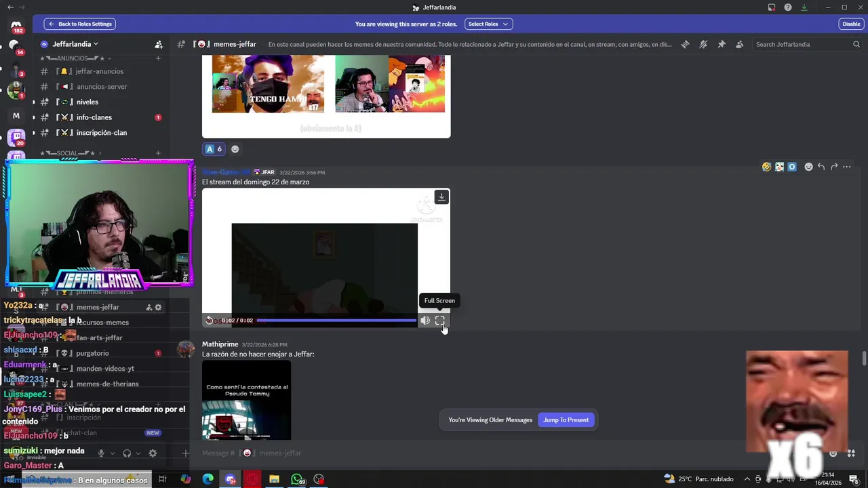The height and width of the screenshot is (488, 868).
Task: Toggle channel notification mute bell
Action: (703, 44)
